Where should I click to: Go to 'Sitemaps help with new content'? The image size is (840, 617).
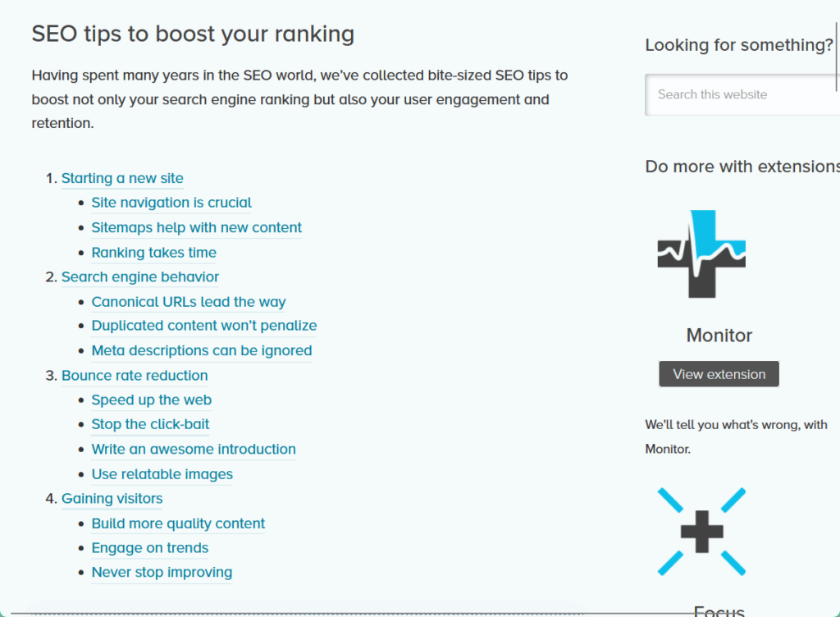click(197, 227)
